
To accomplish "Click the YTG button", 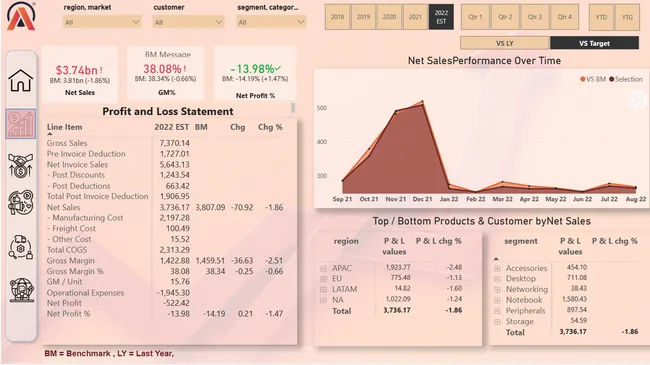I will pos(627,17).
